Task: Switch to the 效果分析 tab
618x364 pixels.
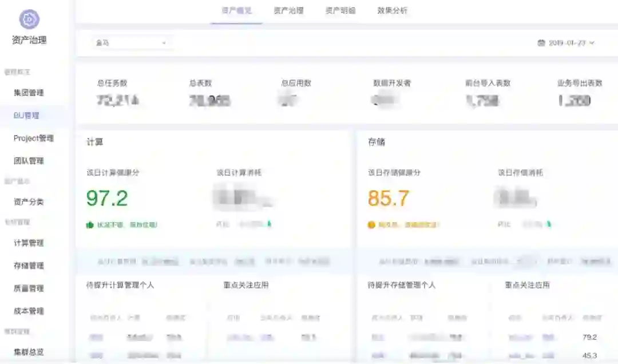Action: 392,11
